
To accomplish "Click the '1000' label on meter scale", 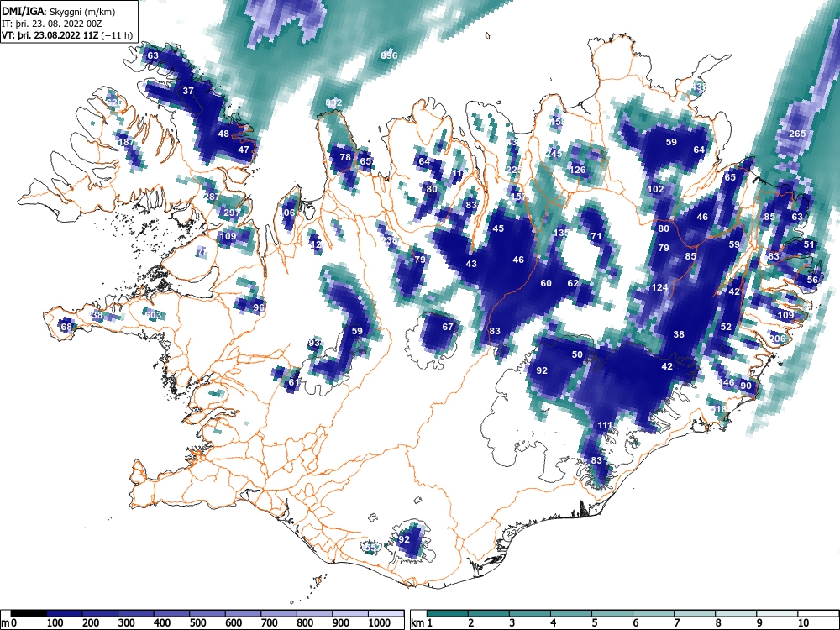I will point(380,622).
